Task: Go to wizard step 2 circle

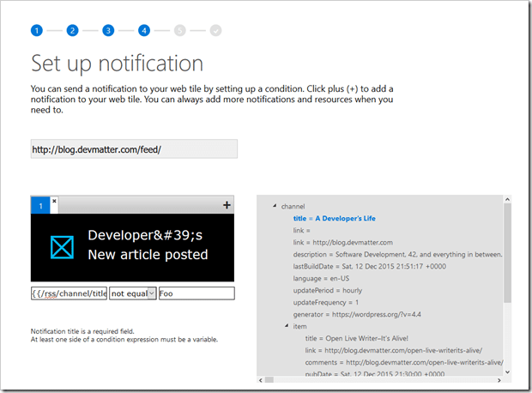Action: [72, 31]
